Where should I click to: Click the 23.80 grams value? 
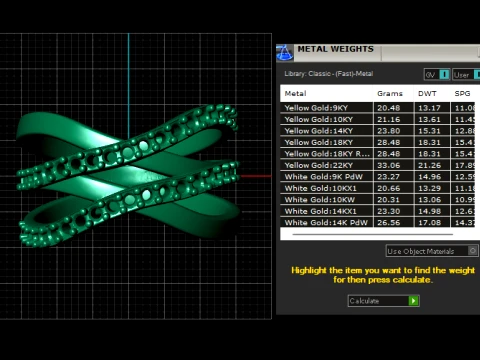tap(388, 131)
